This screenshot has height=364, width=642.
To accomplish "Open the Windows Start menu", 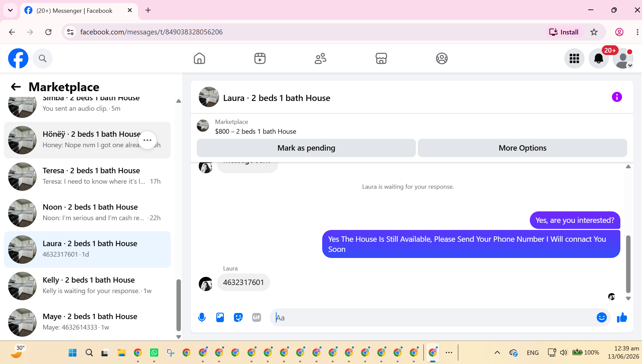I will tap(72, 353).
